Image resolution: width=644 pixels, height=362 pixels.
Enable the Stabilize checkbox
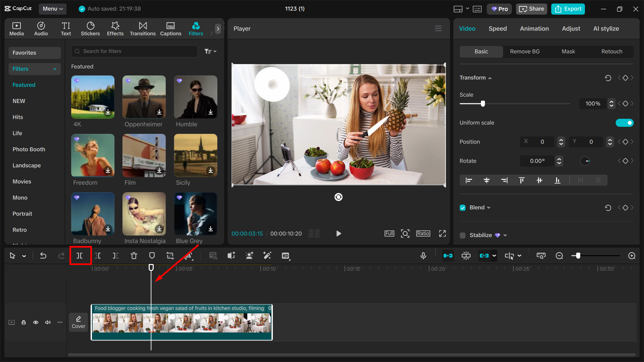(462, 235)
